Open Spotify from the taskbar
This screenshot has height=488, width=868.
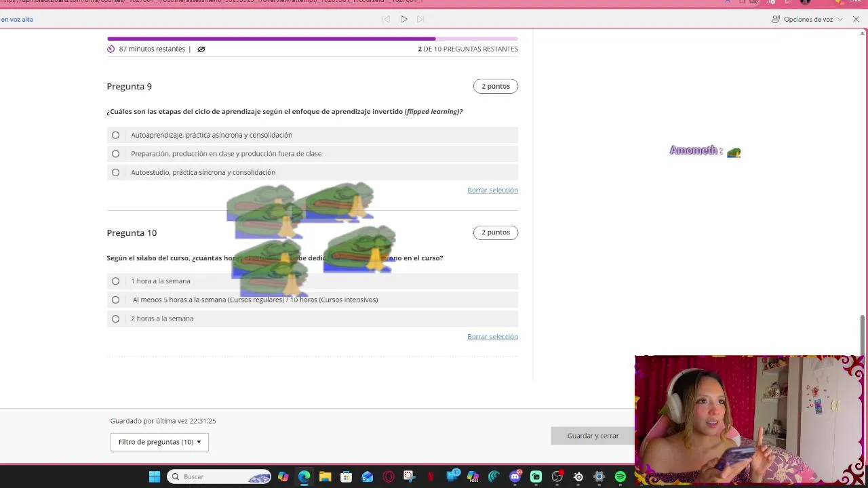620,476
